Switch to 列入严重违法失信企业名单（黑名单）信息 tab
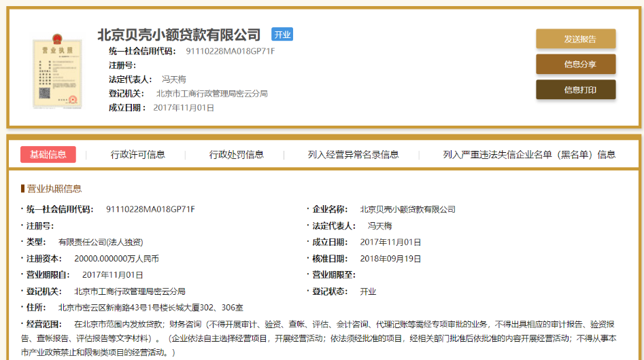The image size is (644, 360). pyautogui.click(x=529, y=155)
